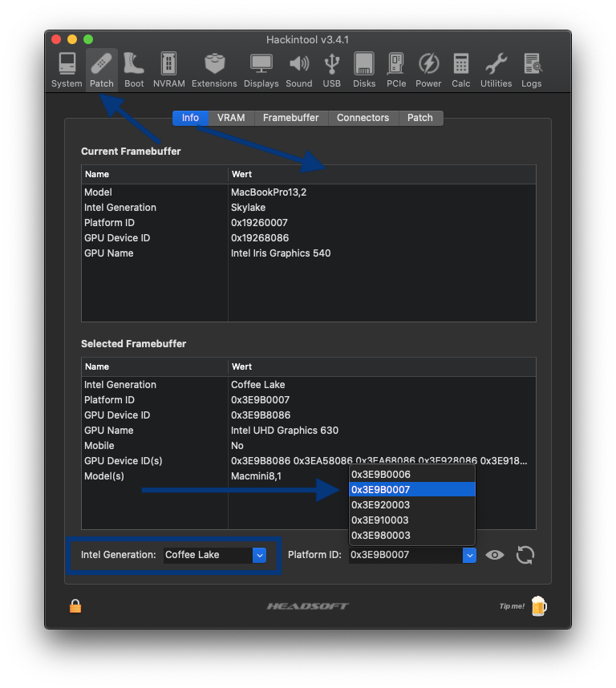616x688 pixels.
Task: Open the Disks section
Action: tap(364, 71)
